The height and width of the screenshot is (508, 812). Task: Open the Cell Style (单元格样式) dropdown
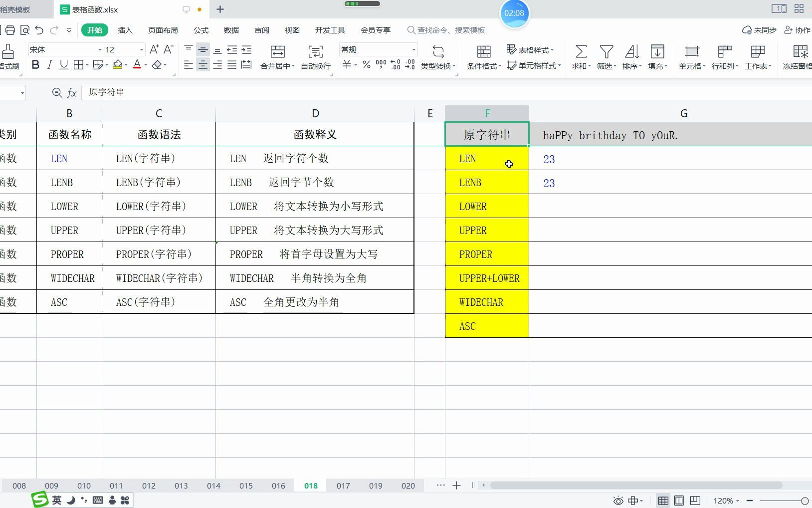(x=534, y=65)
